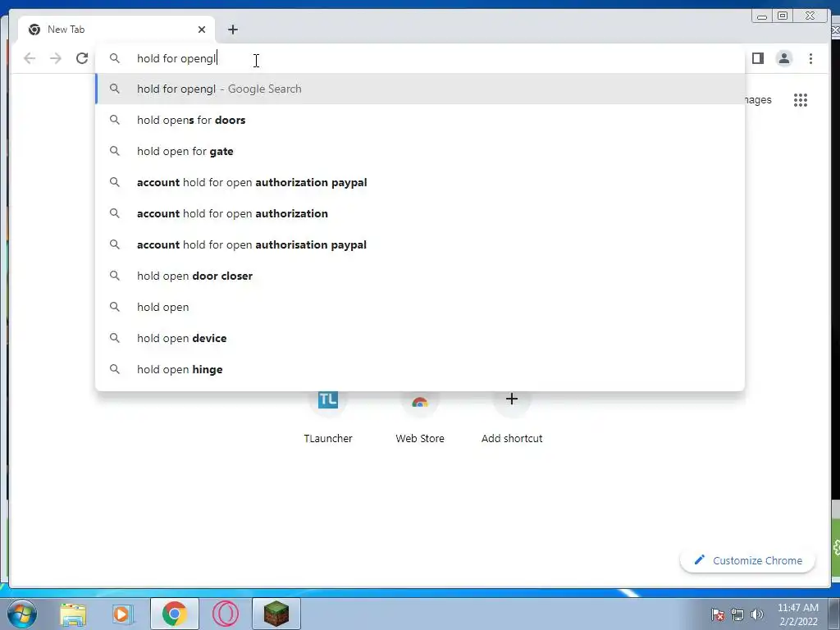
Task: Choose 'account hold for open authorization paypal'
Action: tap(420, 182)
